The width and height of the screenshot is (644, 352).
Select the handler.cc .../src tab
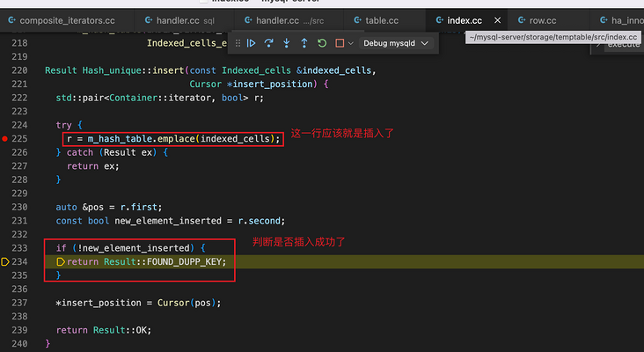[284, 20]
